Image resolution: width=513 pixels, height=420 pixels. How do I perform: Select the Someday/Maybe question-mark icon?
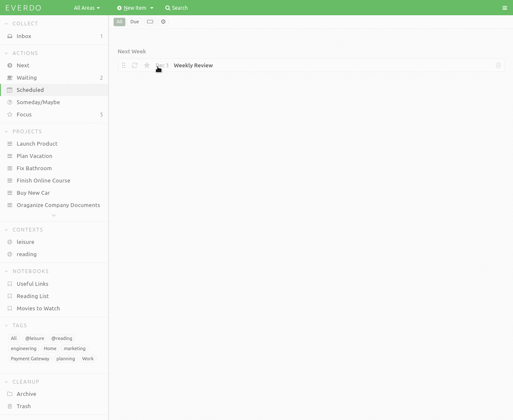pyautogui.click(x=9, y=102)
